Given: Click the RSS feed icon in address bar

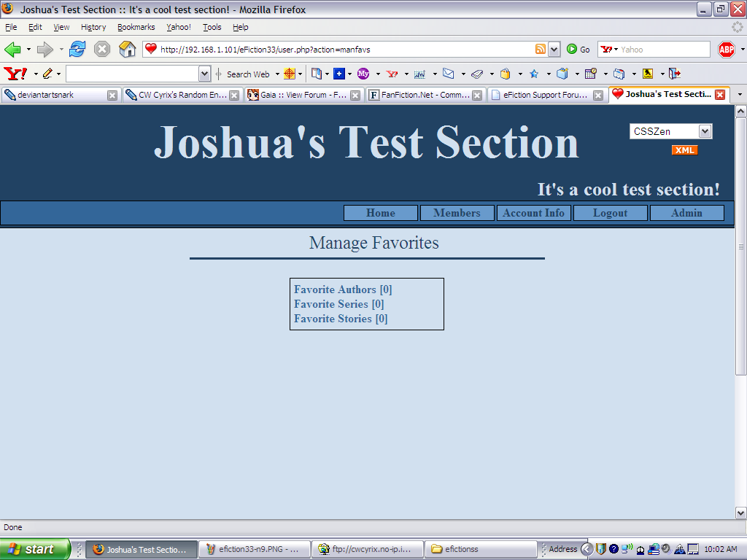Looking at the screenshot, I should click(541, 49).
